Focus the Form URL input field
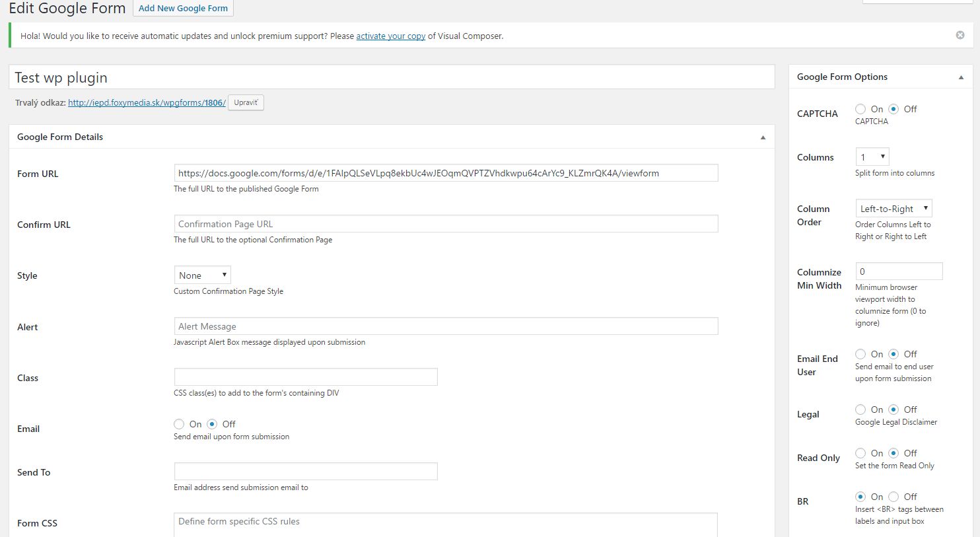 click(x=446, y=173)
